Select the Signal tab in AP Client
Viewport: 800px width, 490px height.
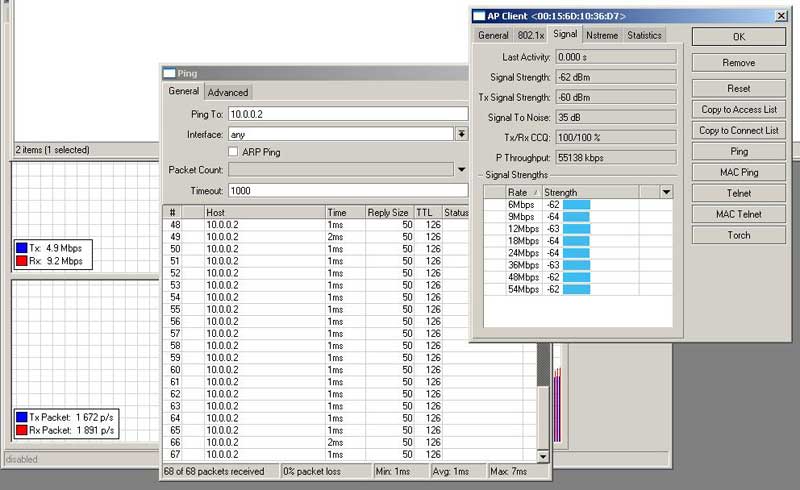pos(565,34)
